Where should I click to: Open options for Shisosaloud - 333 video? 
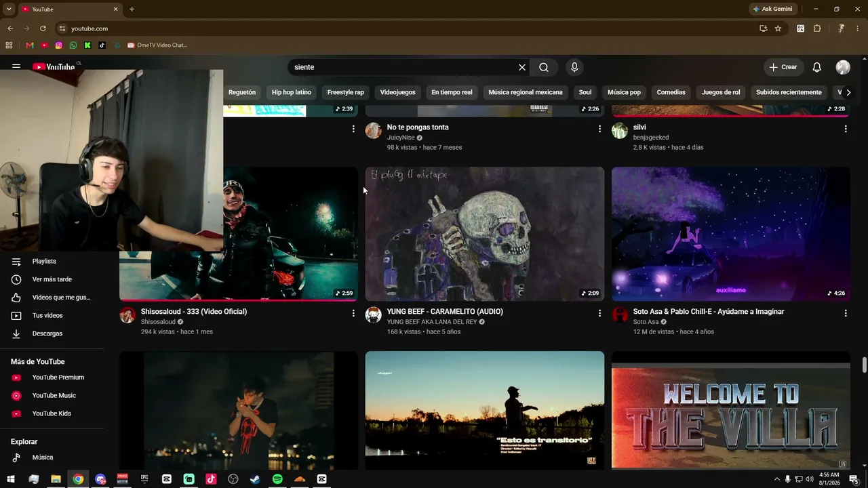click(353, 313)
